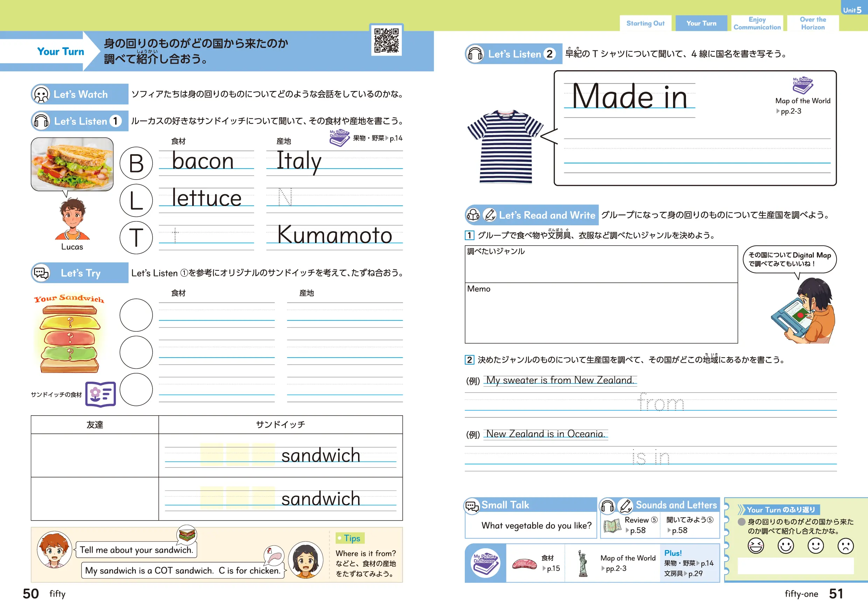Open My Picture Dictionary icon beside Map of the World
Viewport: 868px width, 614px height.
(802, 85)
